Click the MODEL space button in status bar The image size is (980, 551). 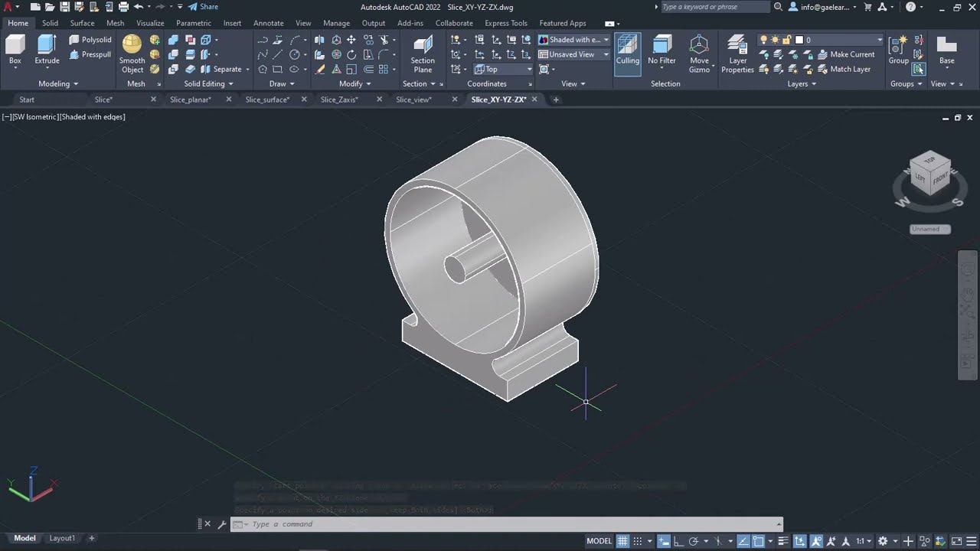(599, 541)
